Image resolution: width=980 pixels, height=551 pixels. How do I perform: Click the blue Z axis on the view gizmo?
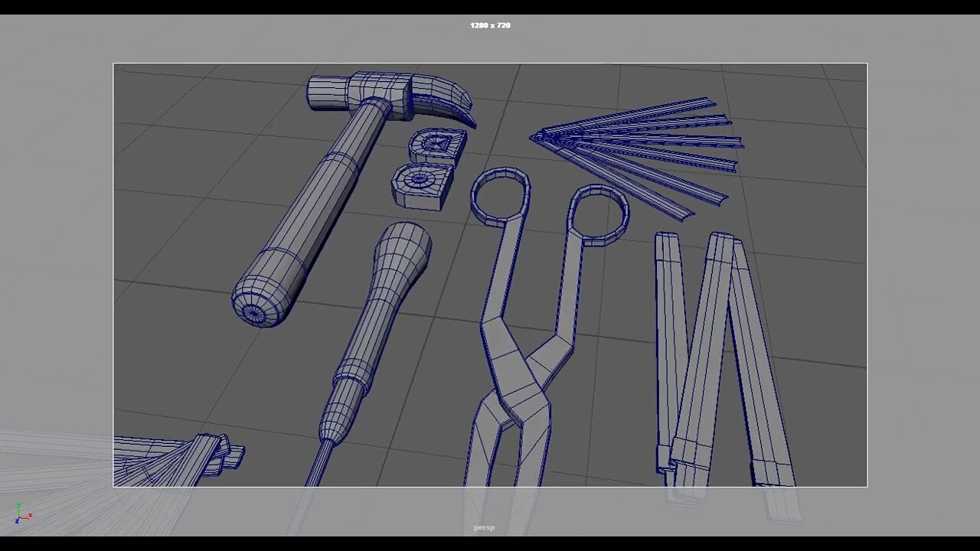[17, 521]
